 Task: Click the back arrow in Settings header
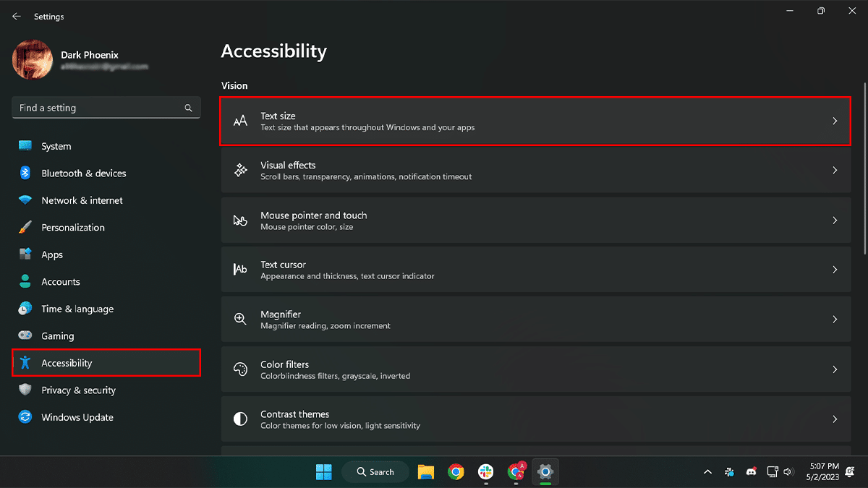[17, 16]
